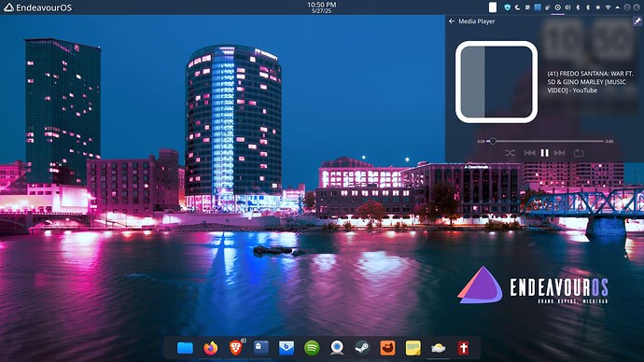Launch Firefox from the dock
The height and width of the screenshot is (362, 644).
[x=210, y=348]
